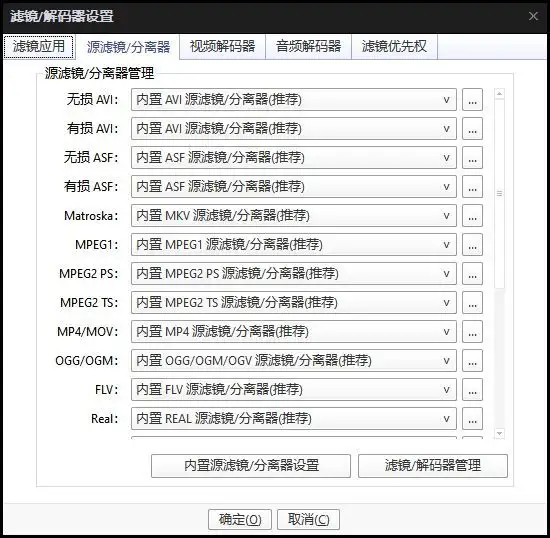Viewport: 550px width, 538px height.
Task: Expand the MPEG2 PS dropdown
Action: click(294, 274)
